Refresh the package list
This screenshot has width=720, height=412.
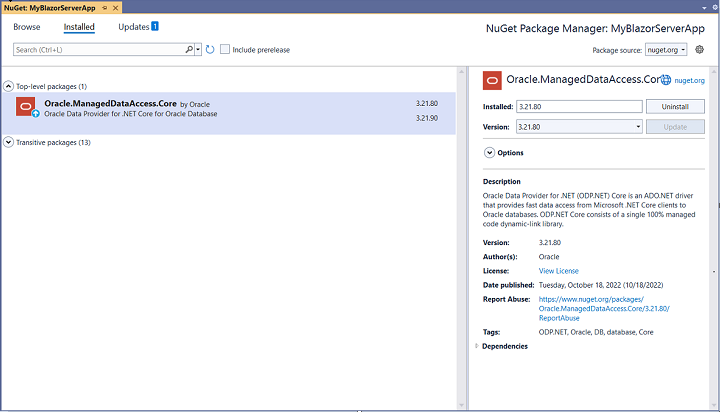click(x=210, y=49)
